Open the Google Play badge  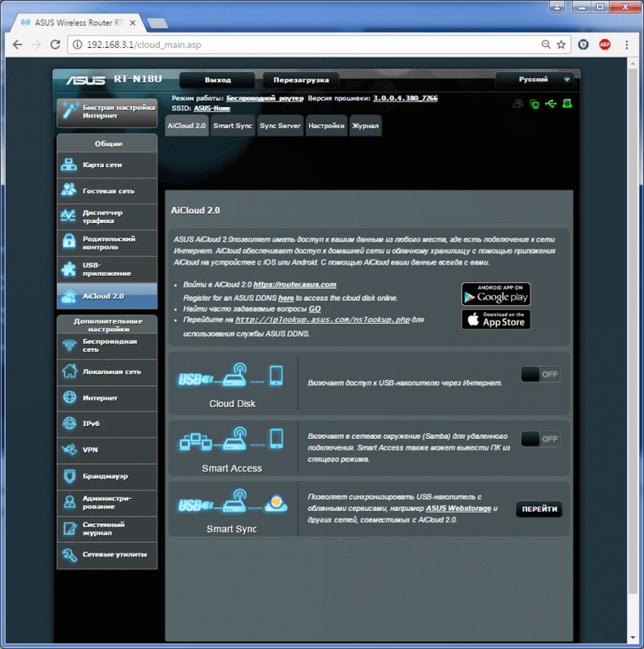[x=496, y=294]
